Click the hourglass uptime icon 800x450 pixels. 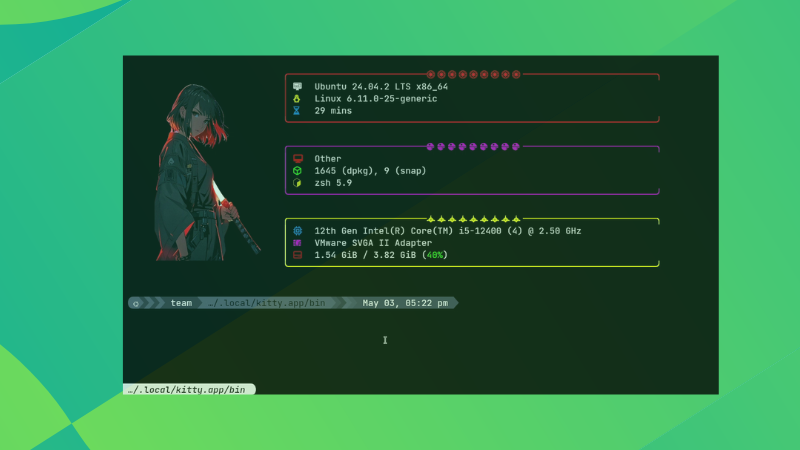coord(297,111)
